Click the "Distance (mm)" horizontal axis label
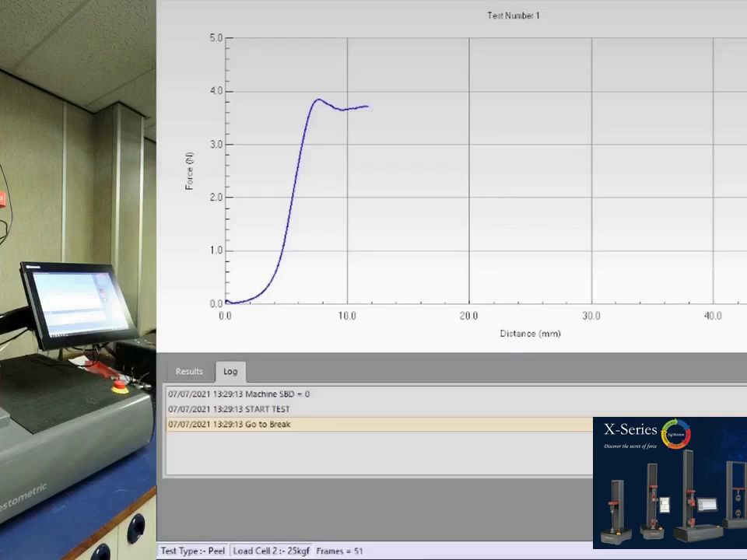Viewport: 747px width, 560px height. tap(530, 334)
